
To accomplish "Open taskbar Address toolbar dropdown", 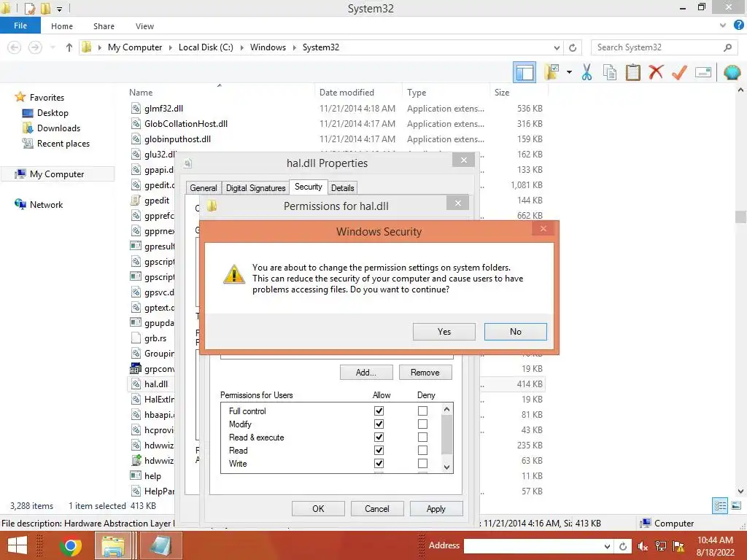I will click(607, 546).
